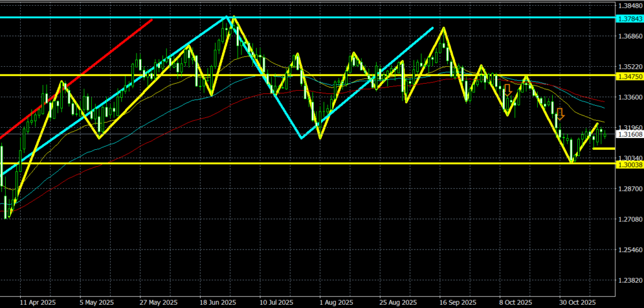Click the 1.23820 price scale value
The image size is (644, 308).
tap(630, 280)
